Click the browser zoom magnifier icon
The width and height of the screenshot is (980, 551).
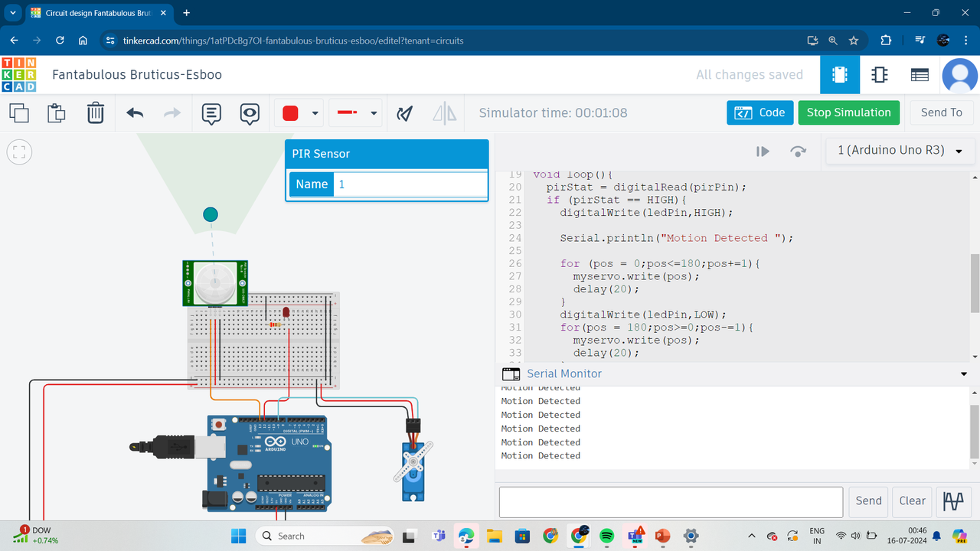[x=833, y=41]
